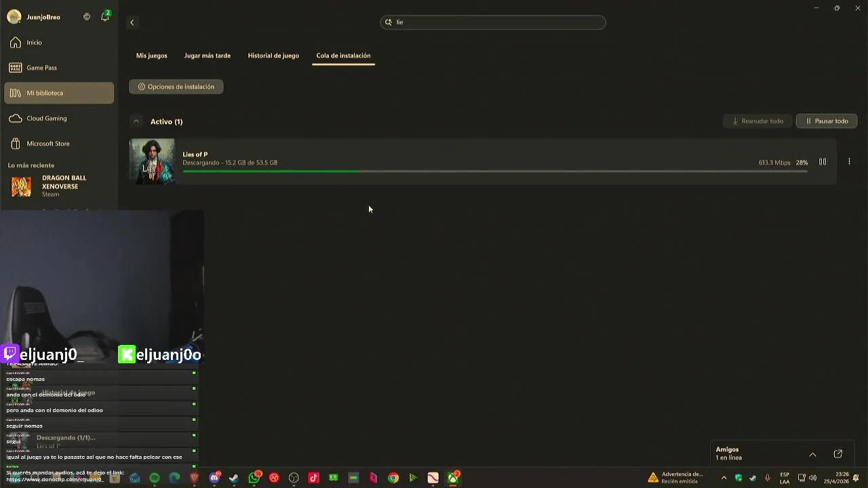Open DRAGON BALL XENOVERSE from recents

59,186
